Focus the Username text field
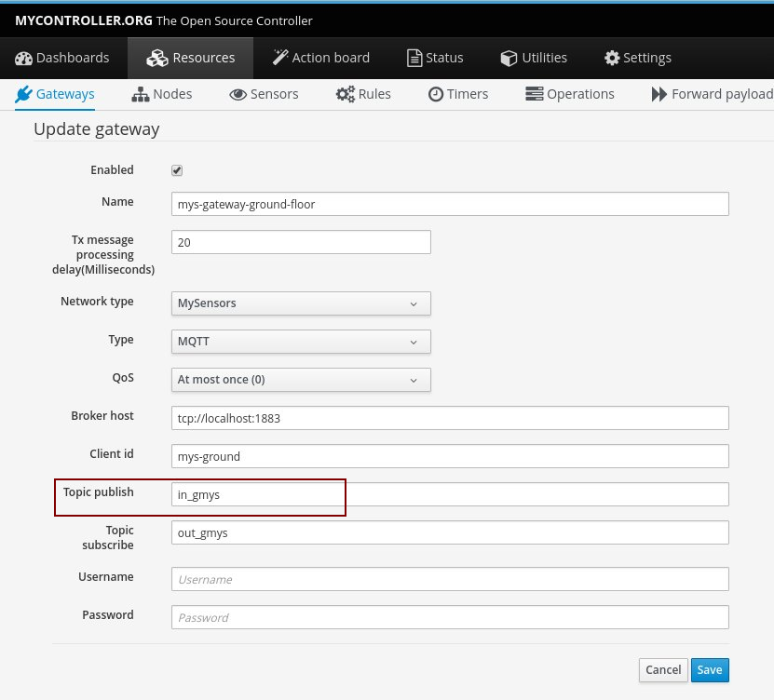This screenshot has width=774, height=700. [x=450, y=579]
